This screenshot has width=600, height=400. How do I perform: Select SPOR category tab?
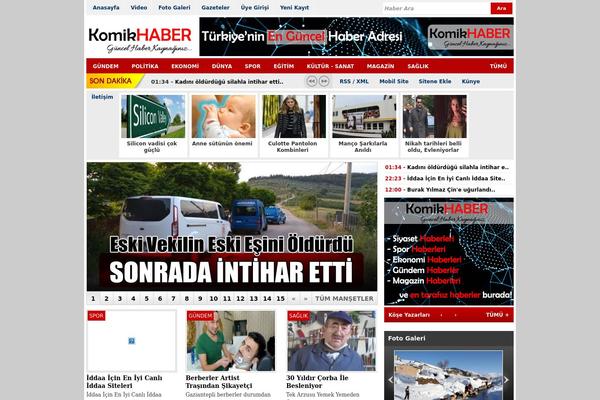tap(253, 66)
